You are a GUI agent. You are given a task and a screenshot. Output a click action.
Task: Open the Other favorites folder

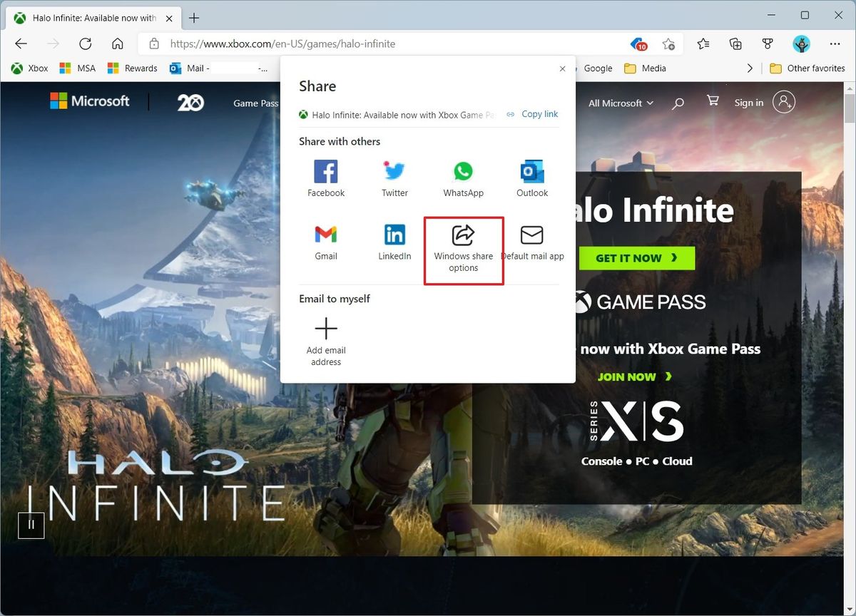[807, 68]
